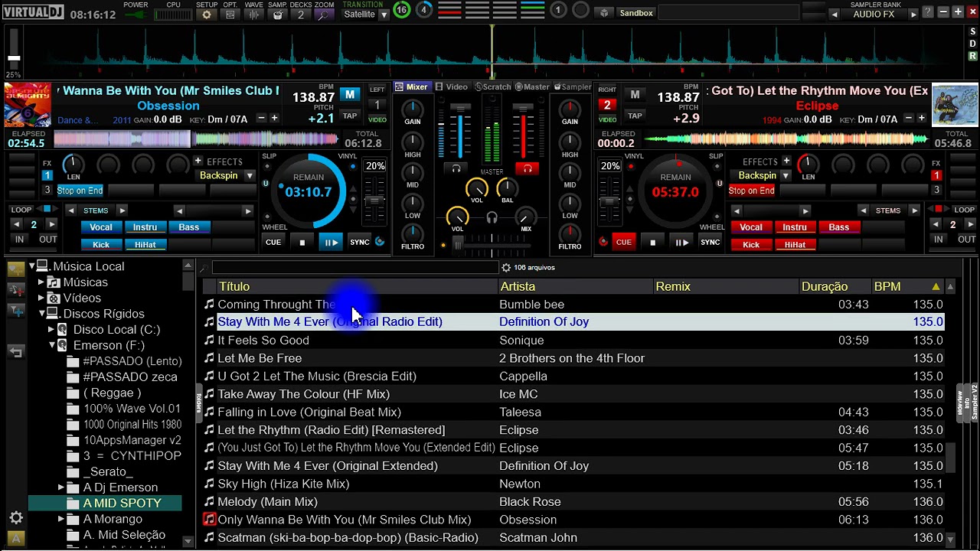
Task: Switch to the Master tab
Action: 532,87
